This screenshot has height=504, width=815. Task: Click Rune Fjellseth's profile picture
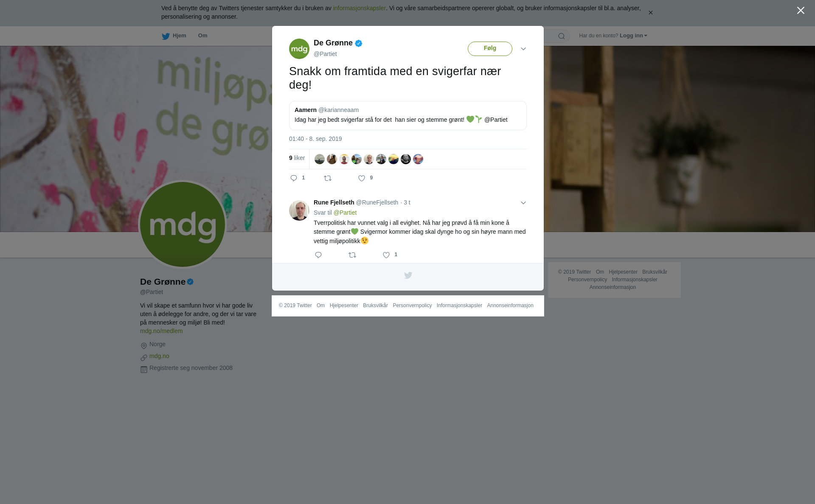tap(299, 210)
